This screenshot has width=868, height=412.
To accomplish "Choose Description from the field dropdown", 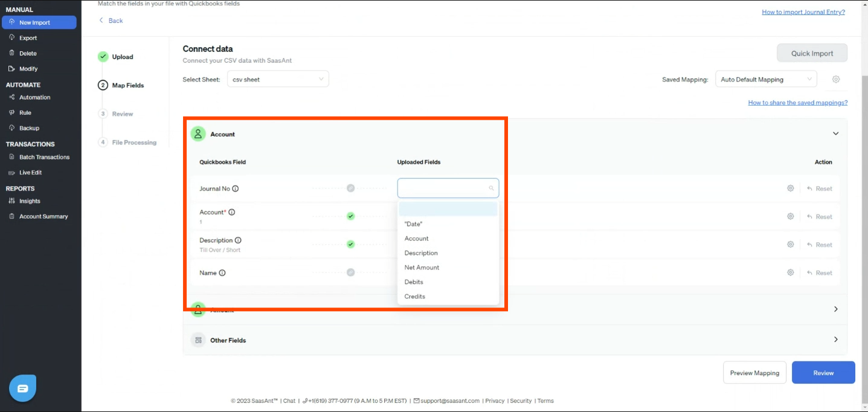I will (x=448, y=253).
